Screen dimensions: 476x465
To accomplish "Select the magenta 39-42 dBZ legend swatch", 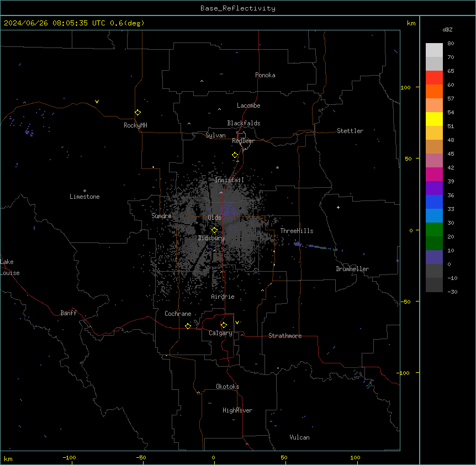I will tap(434, 174).
